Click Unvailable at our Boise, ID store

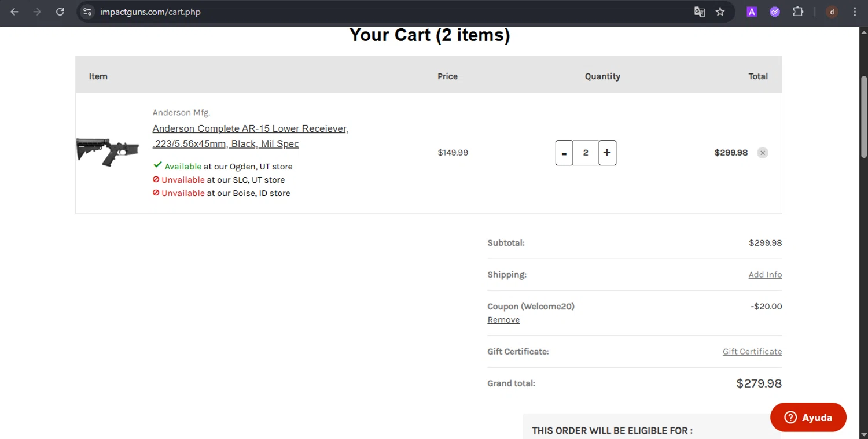tap(222, 193)
